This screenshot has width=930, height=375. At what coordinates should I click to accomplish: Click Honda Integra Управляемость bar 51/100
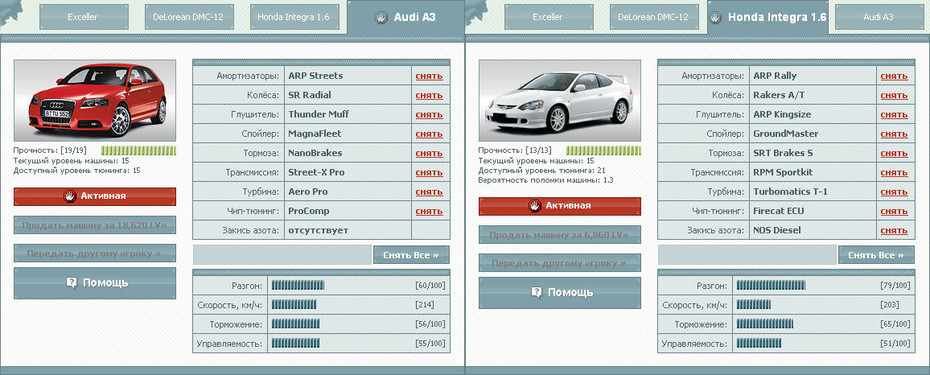(759, 344)
